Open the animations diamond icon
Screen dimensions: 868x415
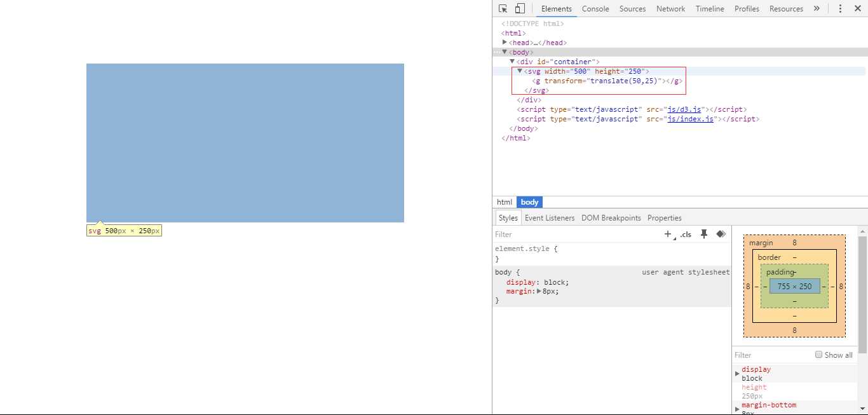coord(721,235)
